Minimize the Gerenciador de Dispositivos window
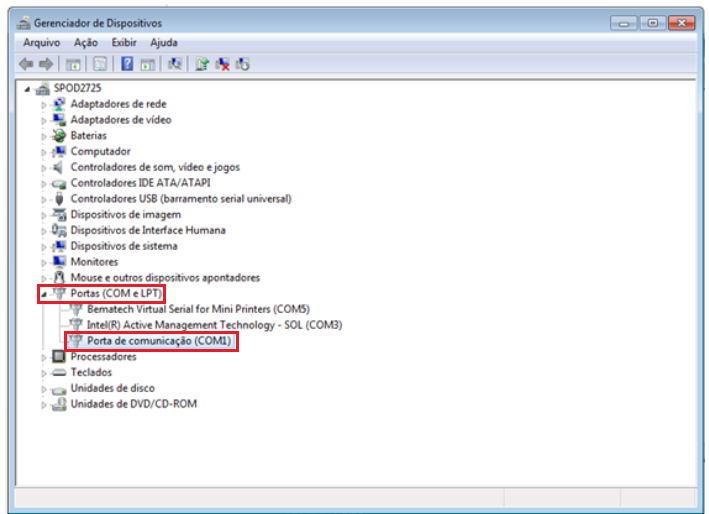The height and width of the screenshot is (514, 709). [x=624, y=23]
